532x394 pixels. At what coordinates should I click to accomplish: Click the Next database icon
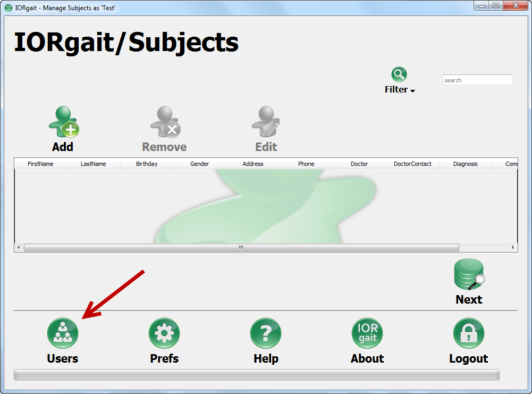pos(469,274)
